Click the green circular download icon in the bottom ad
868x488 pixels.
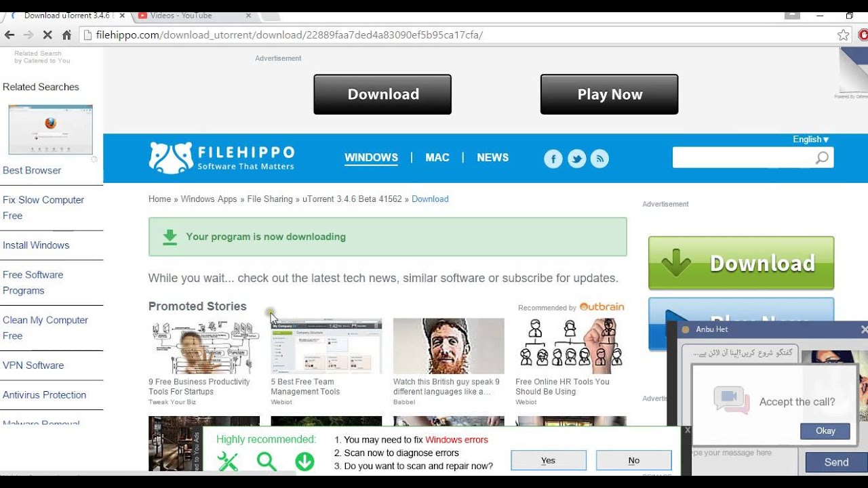[x=304, y=462]
